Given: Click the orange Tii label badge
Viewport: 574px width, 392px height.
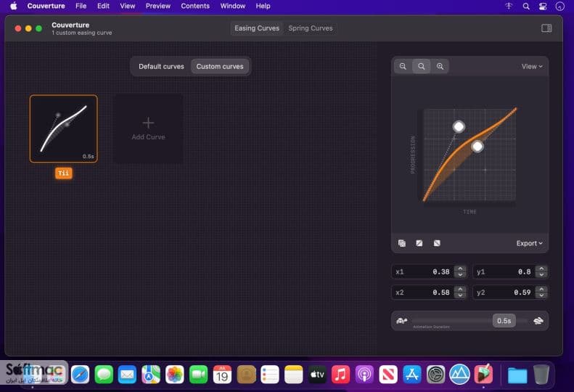Looking at the screenshot, I should coord(64,173).
